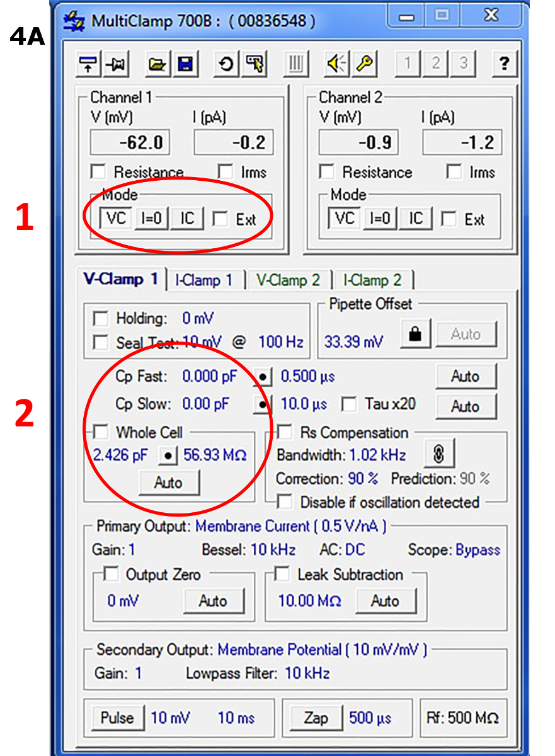Screen dimensions: 555x756
Task: Click the speaker audio monitor icon
Action: [x=338, y=63]
